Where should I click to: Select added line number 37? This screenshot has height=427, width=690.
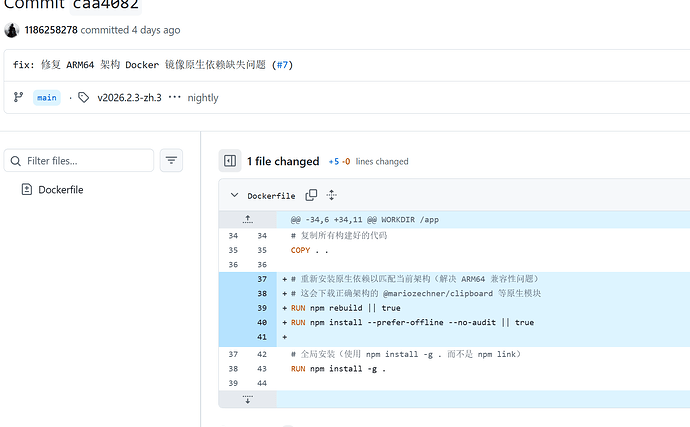tap(262, 279)
